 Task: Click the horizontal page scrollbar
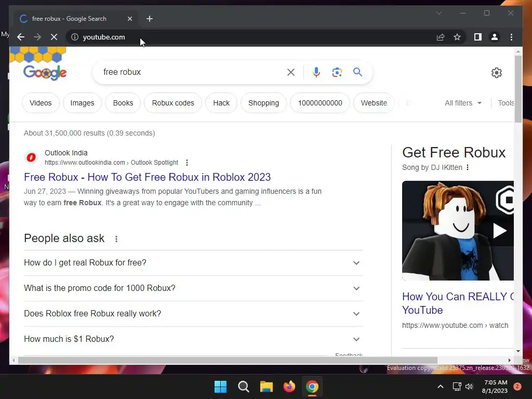coord(228,360)
